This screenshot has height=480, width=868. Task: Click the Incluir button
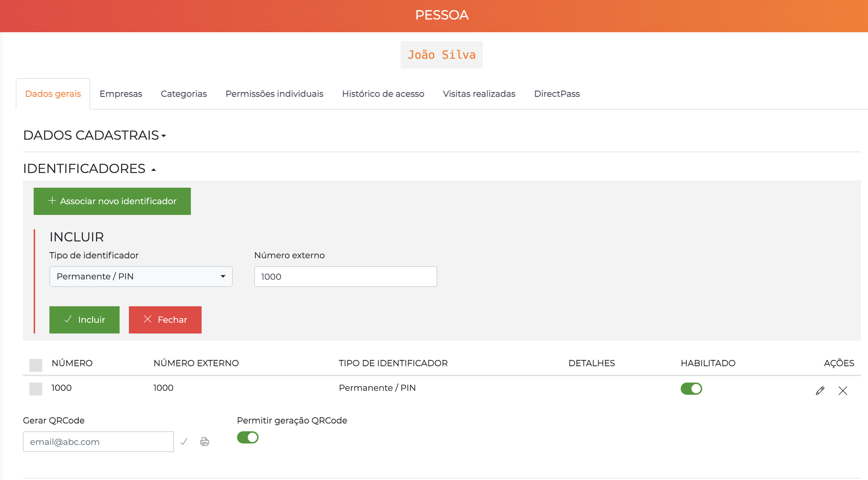[84, 320]
